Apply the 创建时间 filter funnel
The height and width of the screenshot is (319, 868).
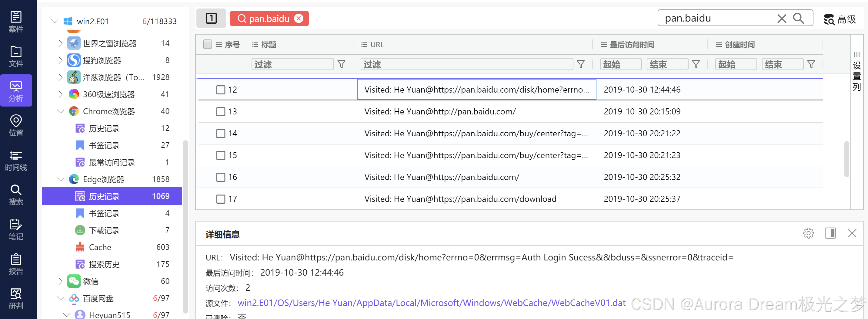click(x=811, y=64)
